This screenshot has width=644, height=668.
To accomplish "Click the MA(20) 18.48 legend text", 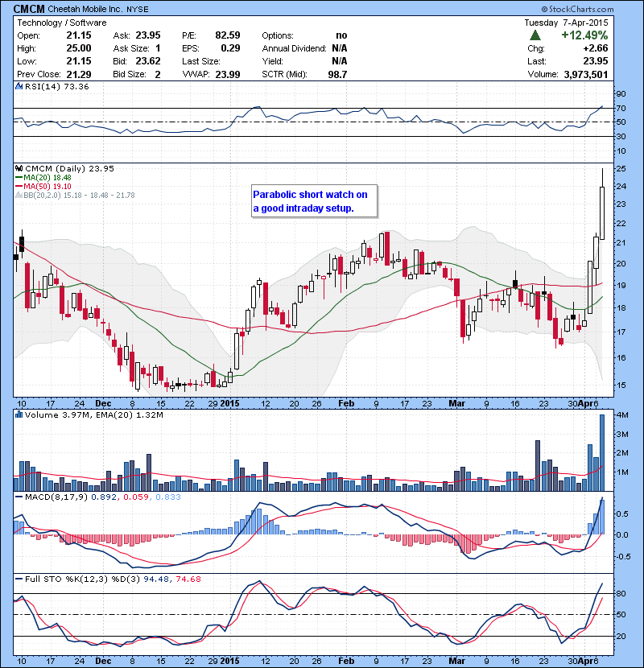I will coord(47,178).
